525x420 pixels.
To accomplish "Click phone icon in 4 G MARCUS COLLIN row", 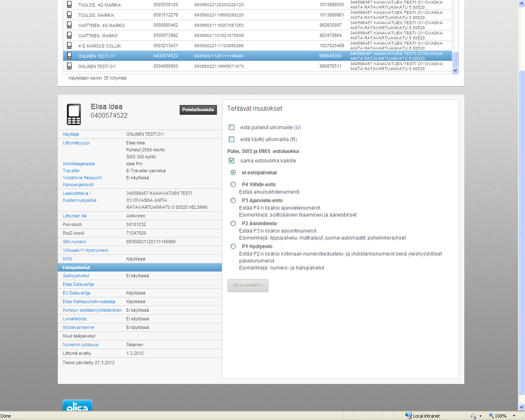I will point(69,46).
